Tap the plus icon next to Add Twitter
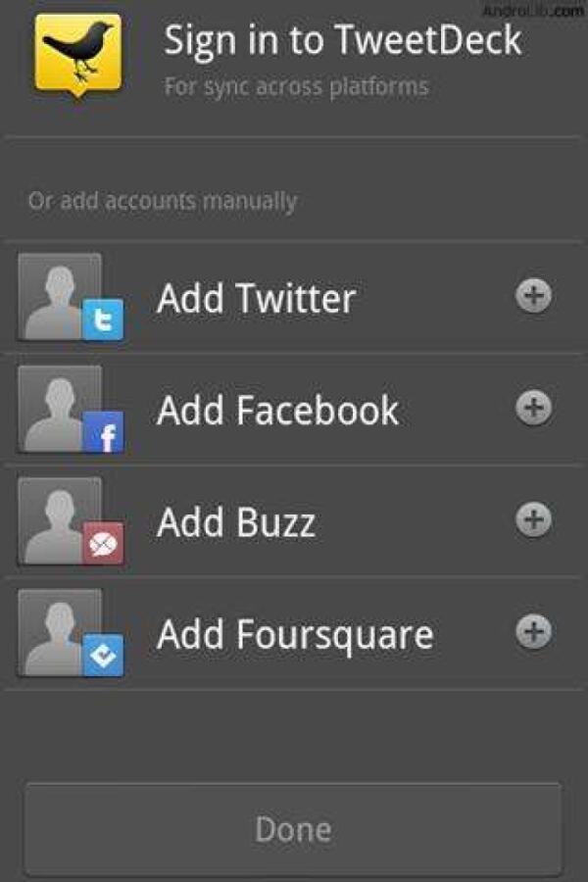The width and height of the screenshot is (588, 882). (x=533, y=295)
